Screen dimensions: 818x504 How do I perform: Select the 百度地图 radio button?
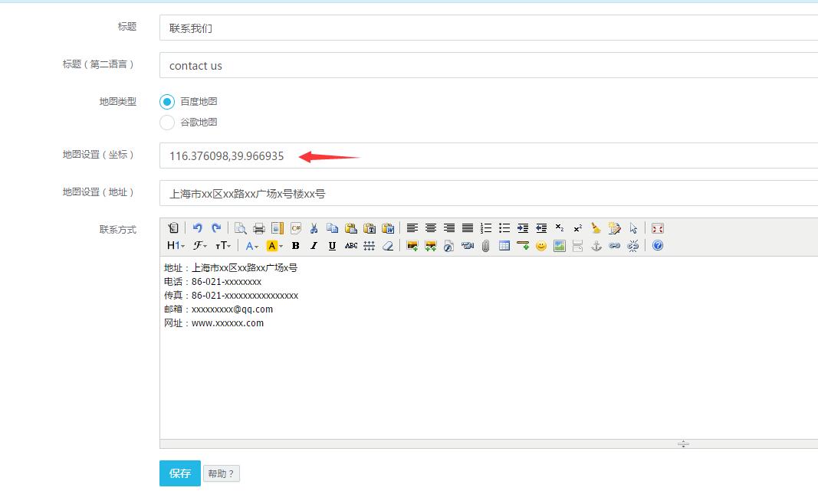tap(167, 102)
